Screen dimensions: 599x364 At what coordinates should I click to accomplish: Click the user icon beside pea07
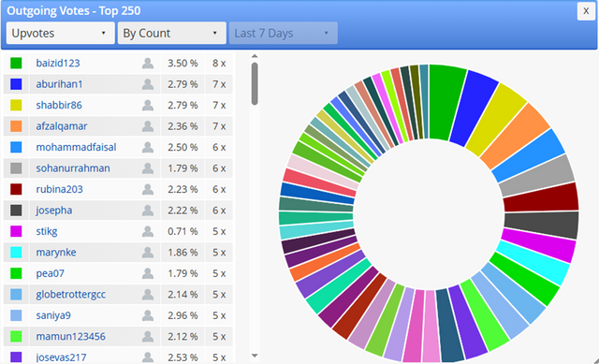point(148,273)
